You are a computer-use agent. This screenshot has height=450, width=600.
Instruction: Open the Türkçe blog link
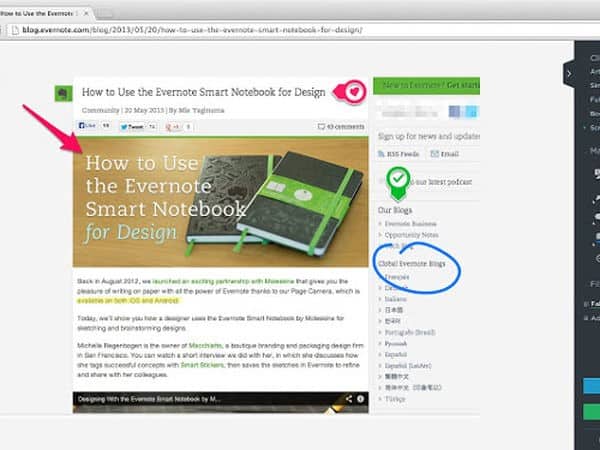(395, 399)
